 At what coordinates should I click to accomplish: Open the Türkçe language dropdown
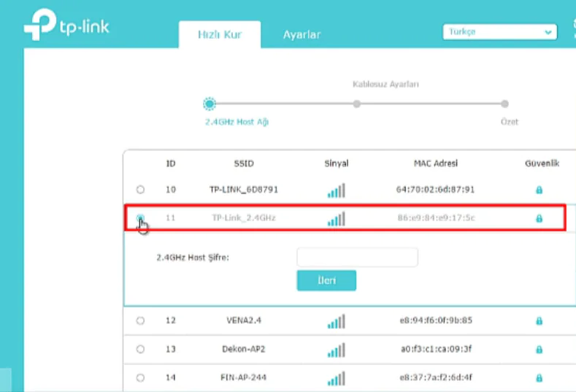pyautogui.click(x=499, y=32)
